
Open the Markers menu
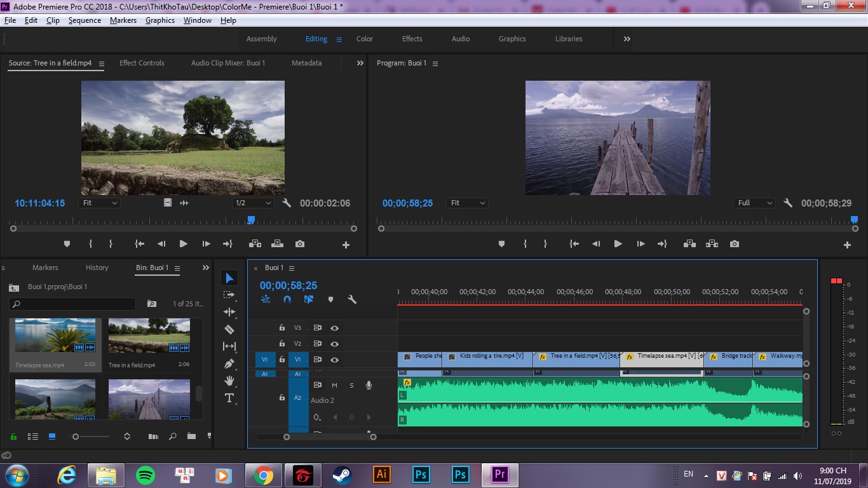click(123, 20)
